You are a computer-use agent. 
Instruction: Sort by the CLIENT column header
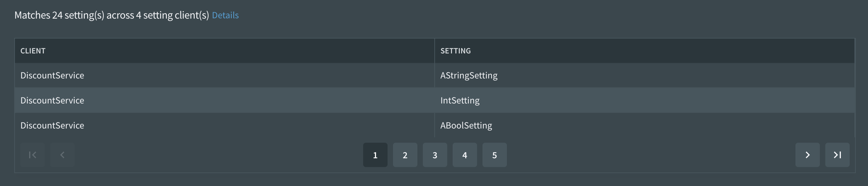33,51
